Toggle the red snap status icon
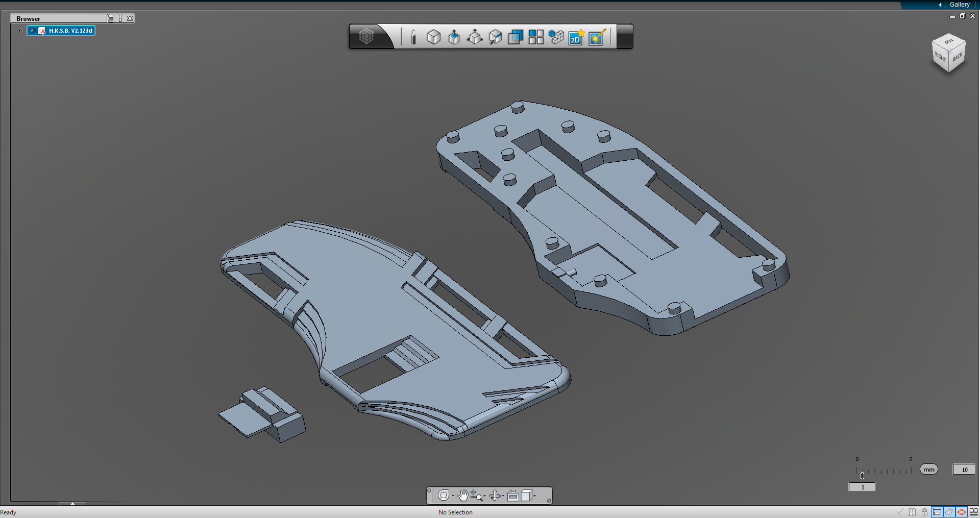This screenshot has height=518, width=980. pos(962,512)
